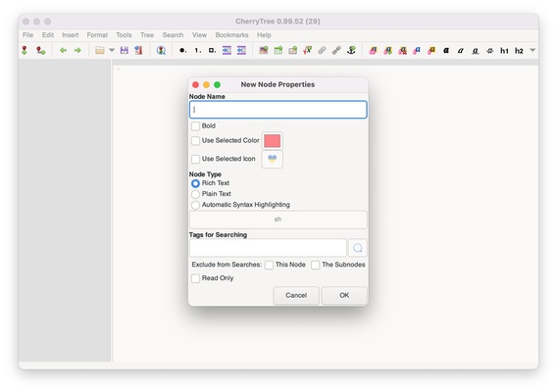This screenshot has height=392, width=557.
Task: Check Exclude This Node from searches
Action: (x=269, y=265)
